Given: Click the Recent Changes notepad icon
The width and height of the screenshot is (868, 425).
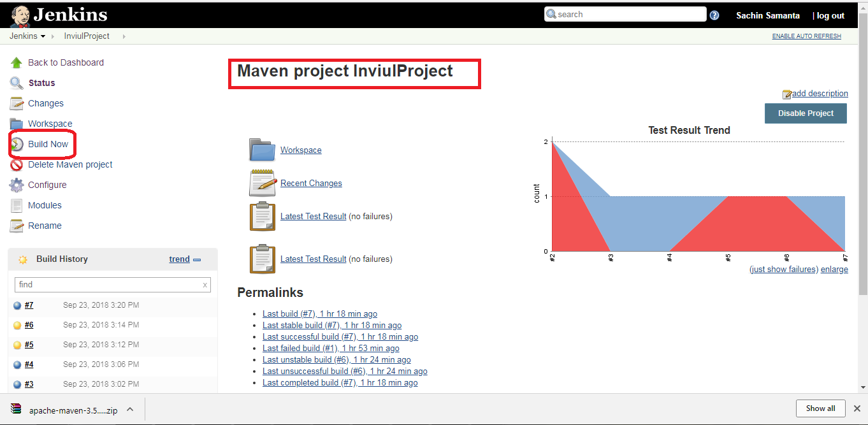Looking at the screenshot, I should (x=262, y=183).
